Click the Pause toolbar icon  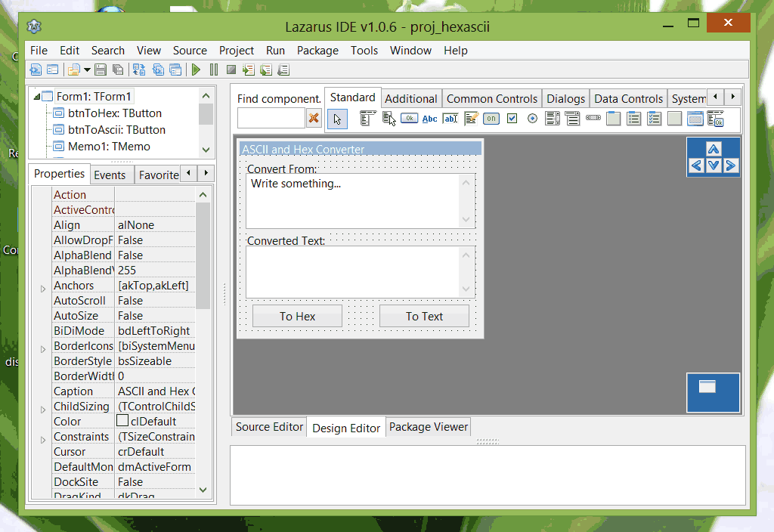tap(214, 70)
